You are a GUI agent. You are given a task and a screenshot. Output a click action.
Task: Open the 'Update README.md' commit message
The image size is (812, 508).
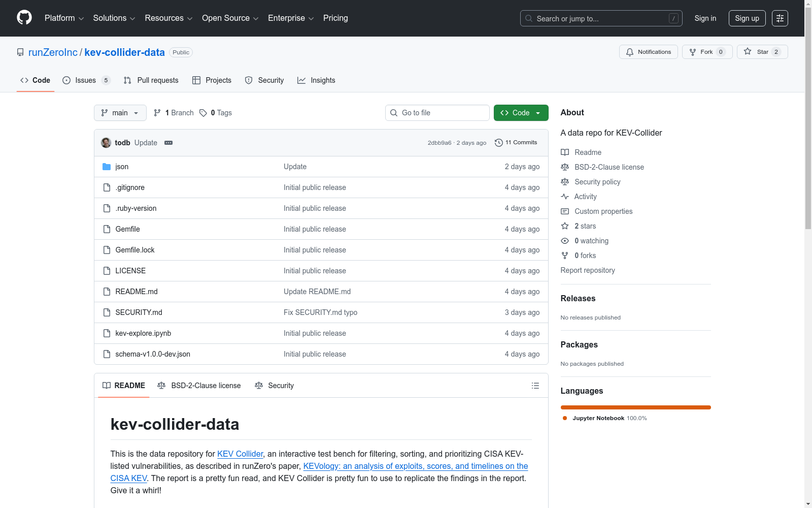coord(317,292)
